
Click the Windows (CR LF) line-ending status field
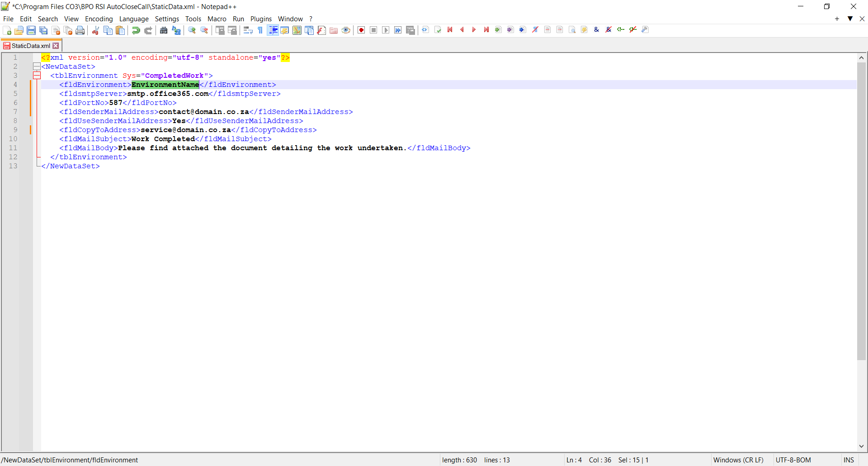pyautogui.click(x=738, y=460)
